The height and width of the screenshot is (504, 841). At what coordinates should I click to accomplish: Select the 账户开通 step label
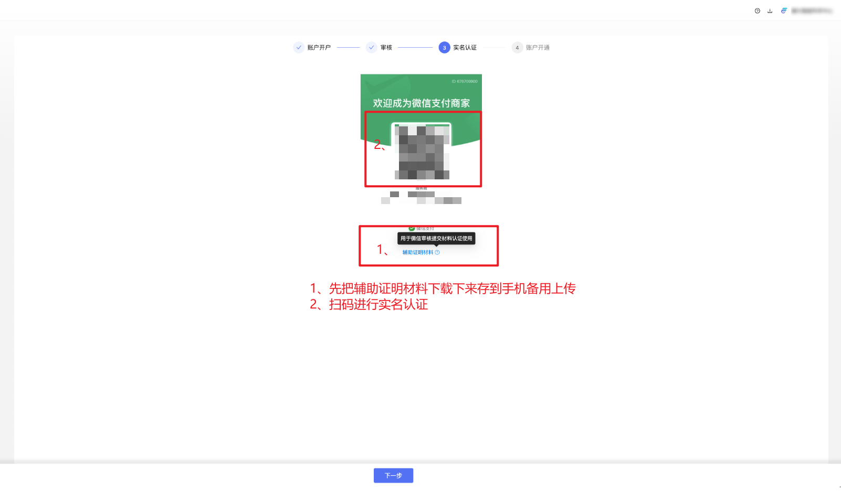pyautogui.click(x=538, y=48)
